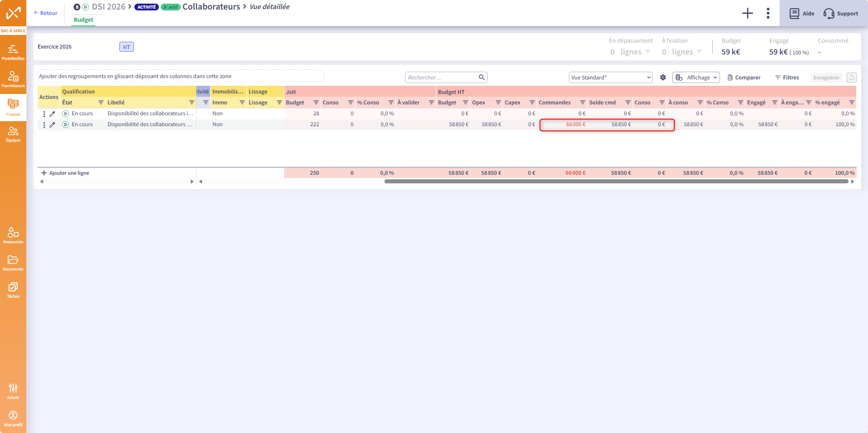868x433 pixels.
Task: Open Portefeuilles in the sidebar
Action: (13, 52)
